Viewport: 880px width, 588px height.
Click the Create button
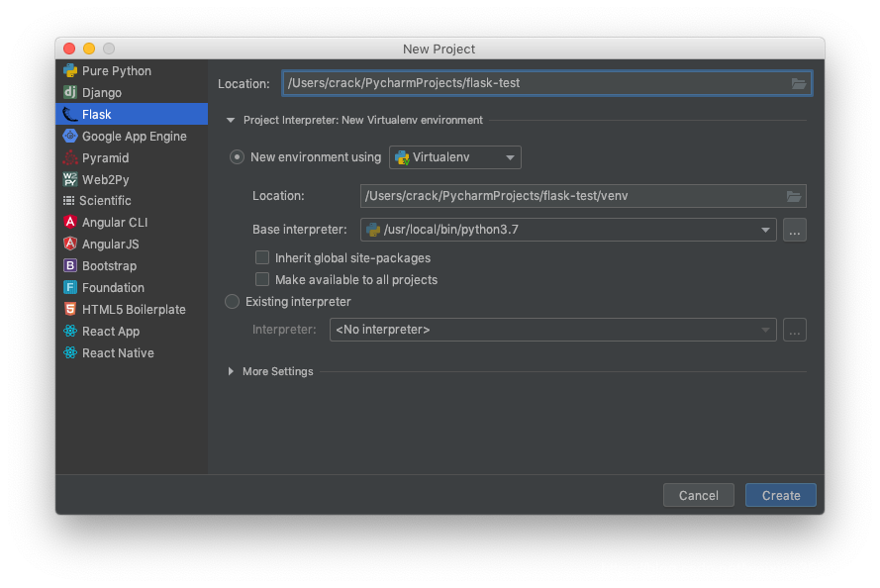pos(781,495)
